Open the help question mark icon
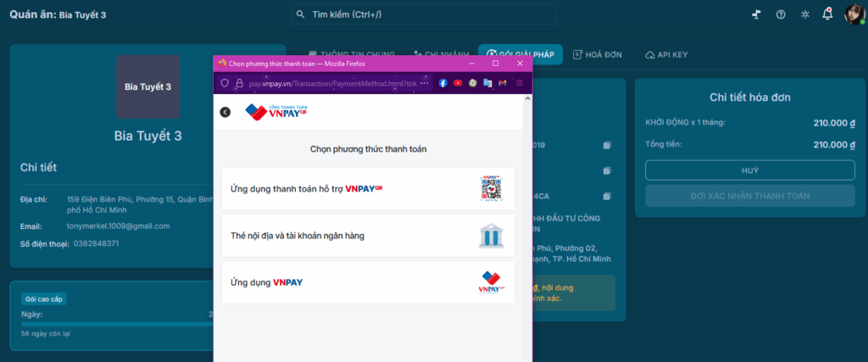The image size is (868, 362). tap(781, 14)
